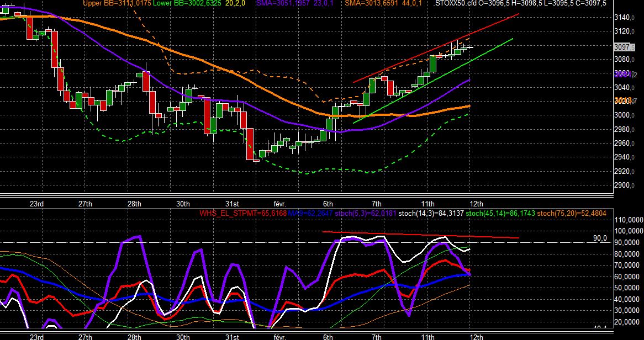The image size is (644, 340).
Task: Click the 3120,0 price axis label
Action: click(x=624, y=31)
